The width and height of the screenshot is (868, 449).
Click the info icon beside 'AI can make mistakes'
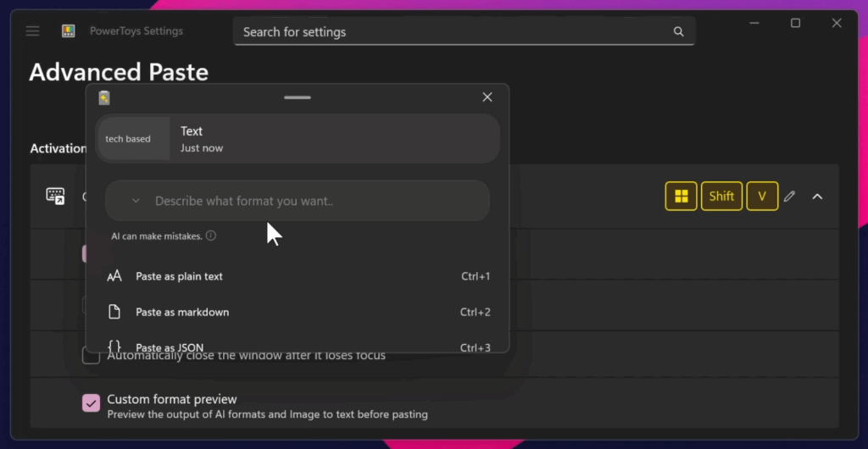tap(211, 236)
